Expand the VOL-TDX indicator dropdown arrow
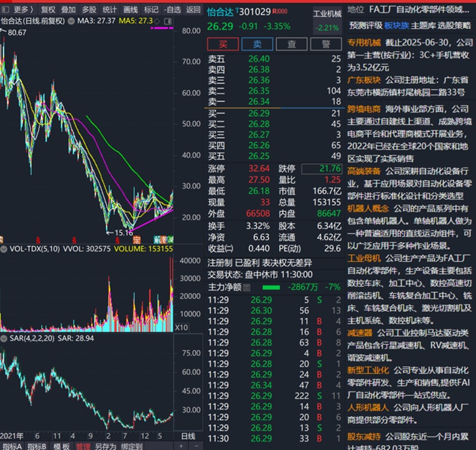 coord(4,249)
